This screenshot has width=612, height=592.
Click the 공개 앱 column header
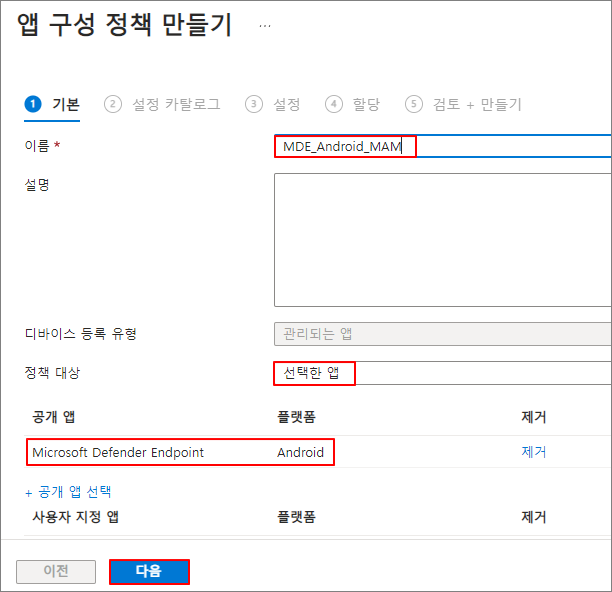[x=53, y=417]
